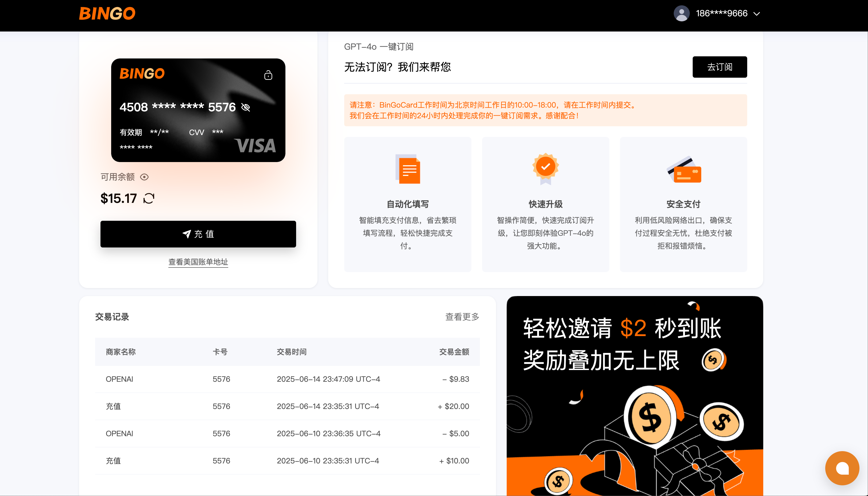This screenshot has height=496, width=868.
Task: Click the 自动化填写 document icon
Action: [x=408, y=169]
